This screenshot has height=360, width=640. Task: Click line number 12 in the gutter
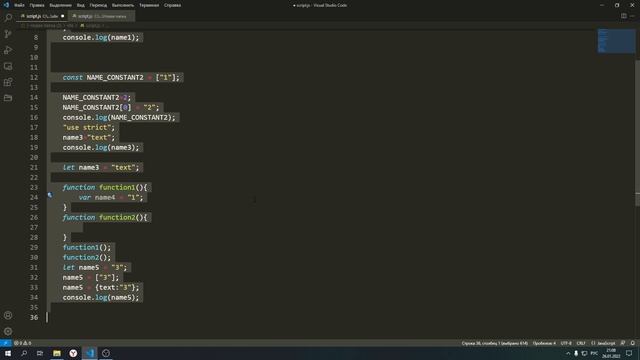point(34,78)
